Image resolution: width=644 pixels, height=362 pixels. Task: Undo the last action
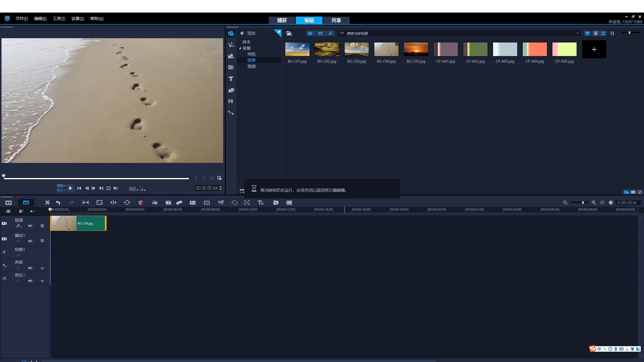(x=58, y=203)
